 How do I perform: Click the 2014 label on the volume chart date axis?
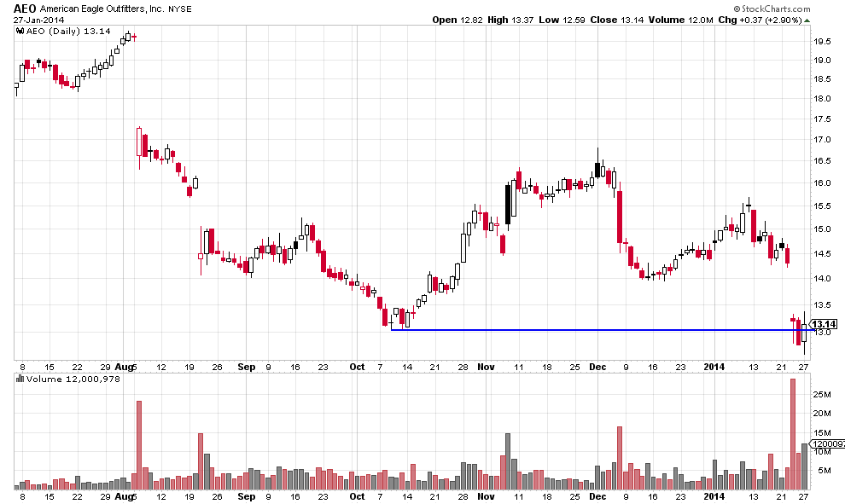714,496
